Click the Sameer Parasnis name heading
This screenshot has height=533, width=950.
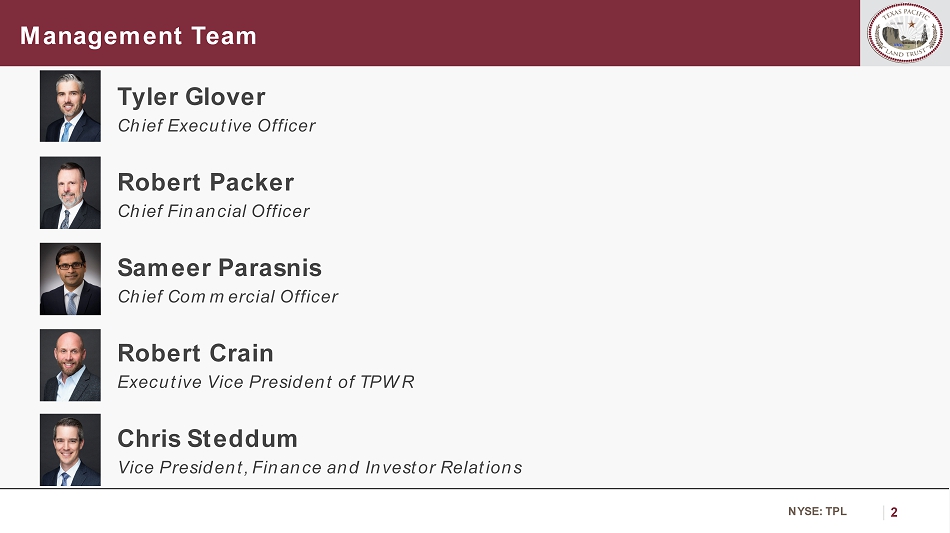coord(219,268)
